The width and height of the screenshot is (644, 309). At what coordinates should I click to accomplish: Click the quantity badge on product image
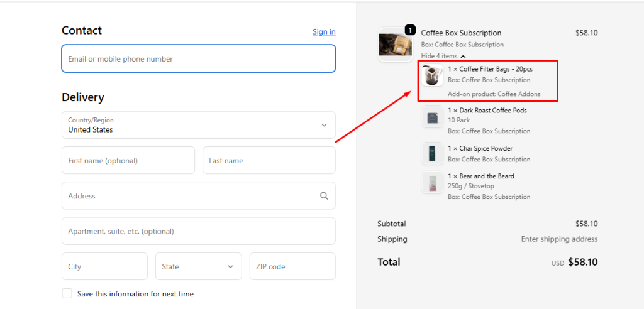tap(410, 30)
